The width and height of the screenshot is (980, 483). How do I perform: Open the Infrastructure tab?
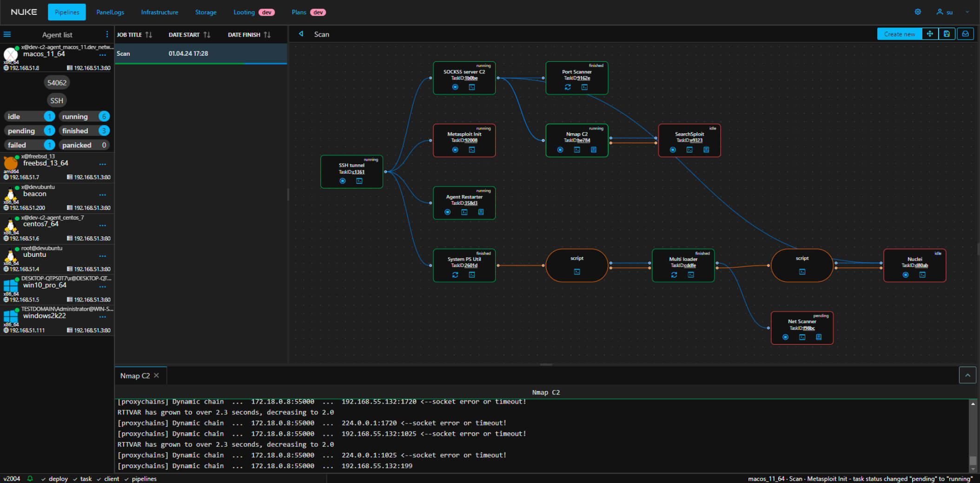click(x=159, y=12)
